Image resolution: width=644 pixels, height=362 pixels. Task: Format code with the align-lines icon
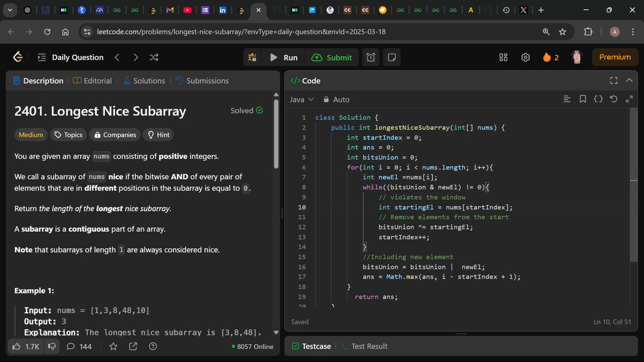(x=567, y=99)
